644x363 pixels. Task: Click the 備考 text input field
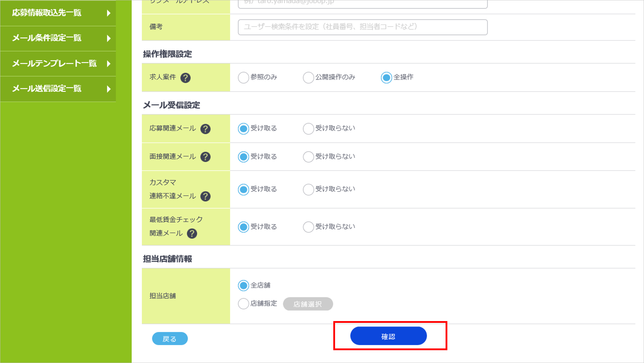(362, 27)
